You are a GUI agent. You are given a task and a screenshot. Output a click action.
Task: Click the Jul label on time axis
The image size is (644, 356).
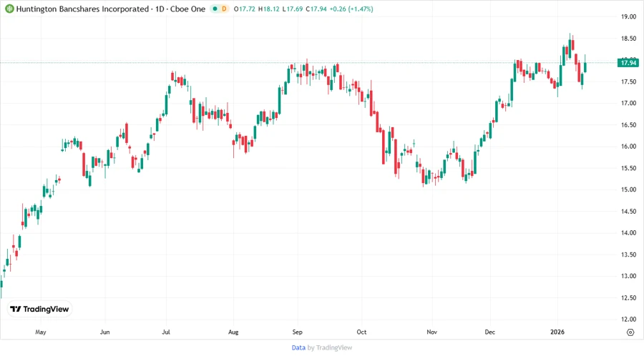tap(166, 332)
